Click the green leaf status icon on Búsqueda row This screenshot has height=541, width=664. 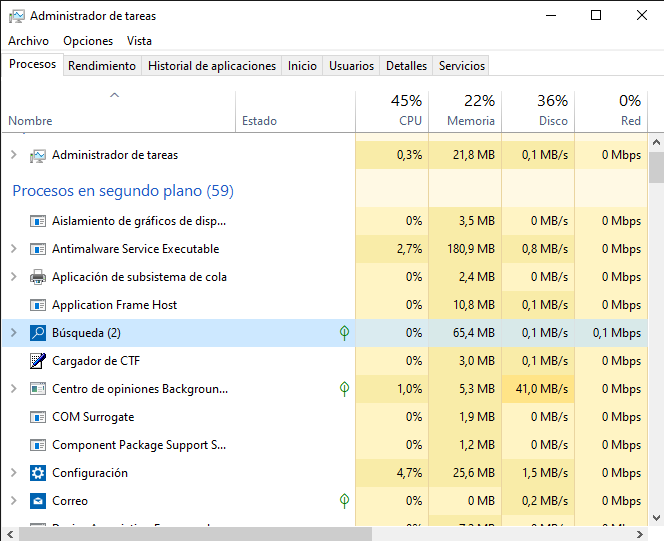pos(344,333)
